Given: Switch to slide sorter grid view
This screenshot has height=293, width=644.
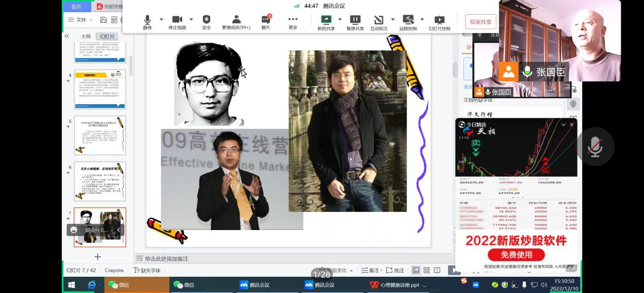Looking at the screenshot, I should click(x=426, y=270).
